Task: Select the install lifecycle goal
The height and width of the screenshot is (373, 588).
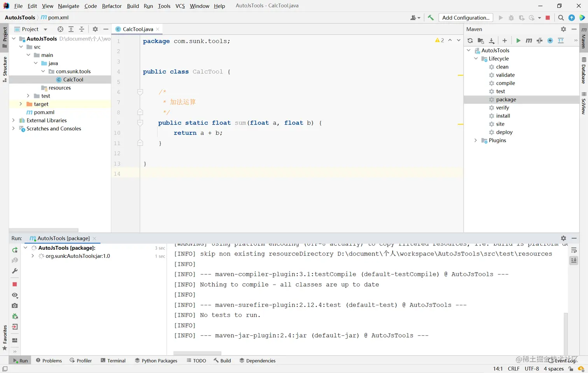Action: click(x=503, y=116)
